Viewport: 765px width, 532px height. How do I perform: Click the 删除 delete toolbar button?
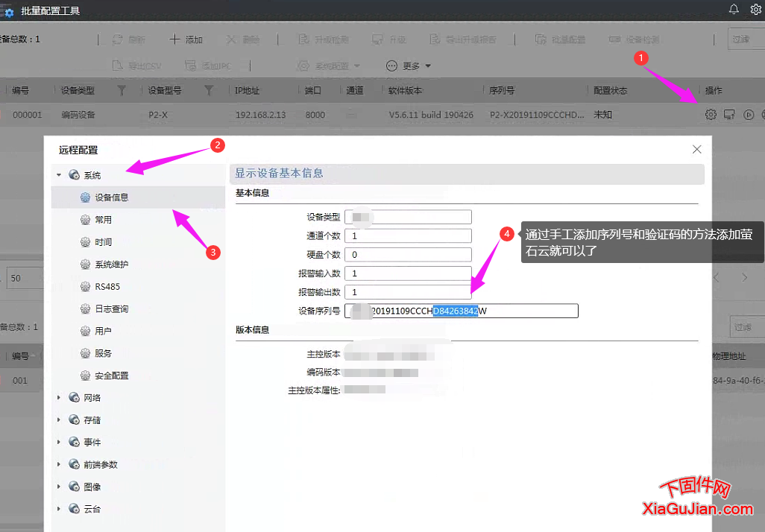242,39
